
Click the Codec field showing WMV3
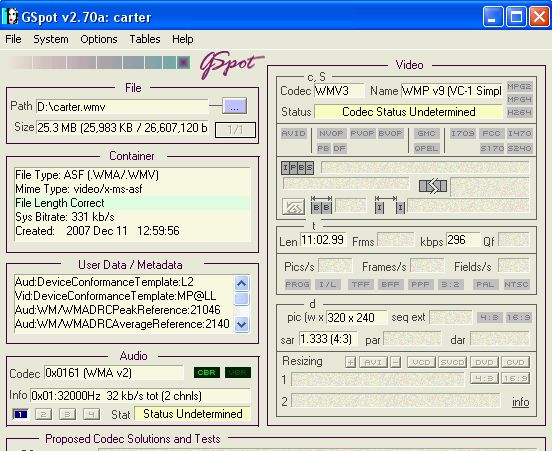(x=339, y=91)
